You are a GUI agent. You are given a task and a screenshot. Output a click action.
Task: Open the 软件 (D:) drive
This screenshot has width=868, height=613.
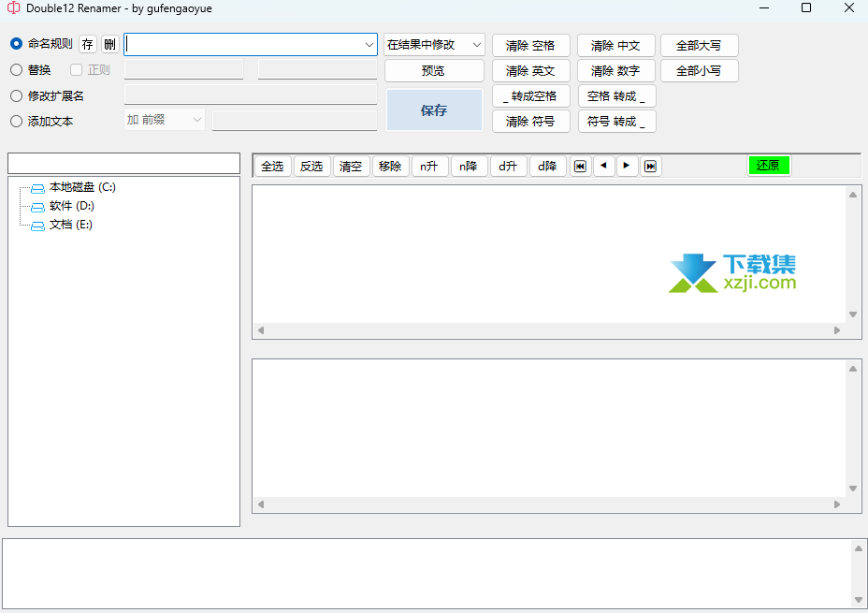tap(71, 207)
